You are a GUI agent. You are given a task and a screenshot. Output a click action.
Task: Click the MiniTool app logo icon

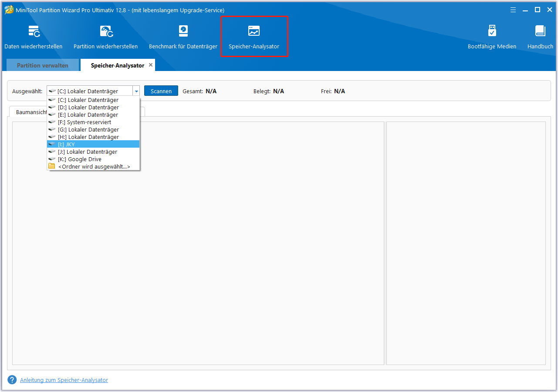tap(9, 10)
